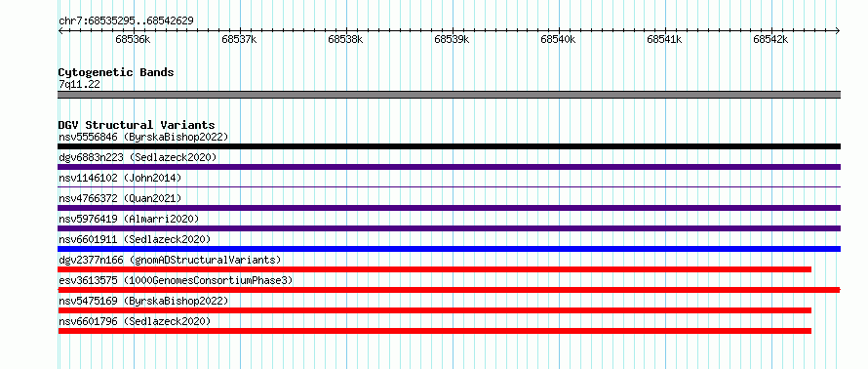The width and height of the screenshot is (868, 369).
Task: Click the 68540k ruler tick label
Action: (x=558, y=39)
